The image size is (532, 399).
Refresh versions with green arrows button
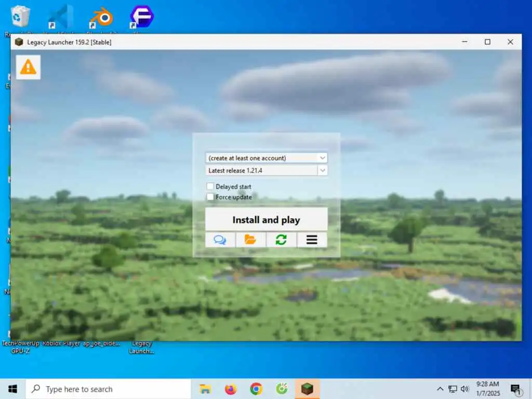281,240
